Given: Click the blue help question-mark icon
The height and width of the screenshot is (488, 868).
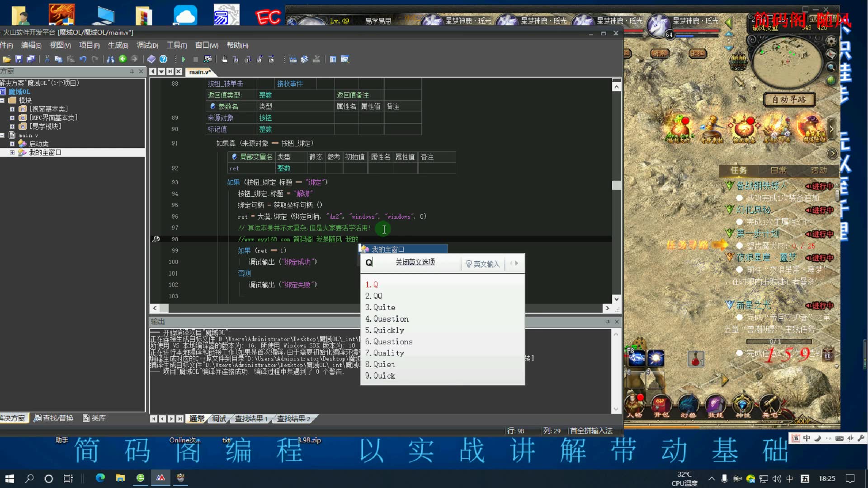Looking at the screenshot, I should [164, 59].
